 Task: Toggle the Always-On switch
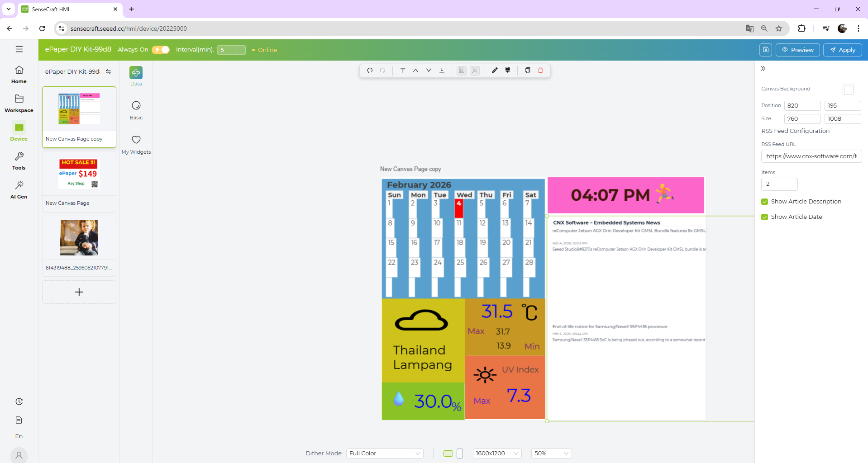point(161,50)
